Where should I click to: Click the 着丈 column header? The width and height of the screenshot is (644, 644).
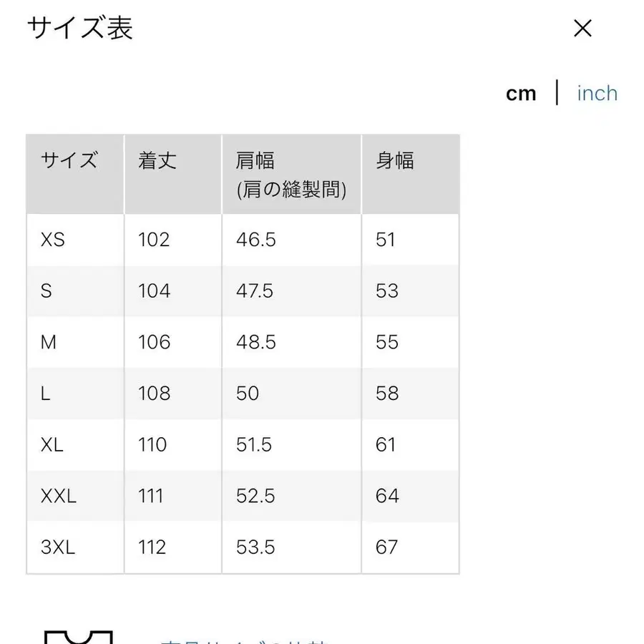click(156, 161)
